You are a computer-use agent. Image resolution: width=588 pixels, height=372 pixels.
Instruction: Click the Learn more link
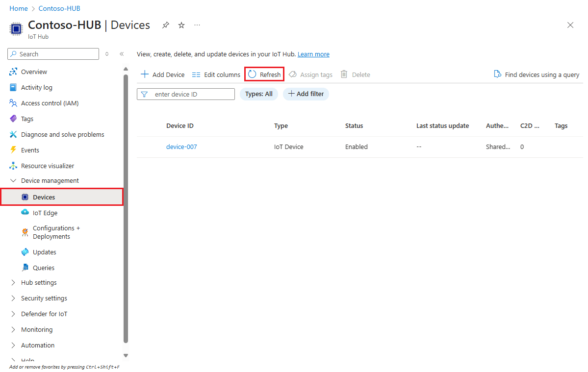(313, 54)
